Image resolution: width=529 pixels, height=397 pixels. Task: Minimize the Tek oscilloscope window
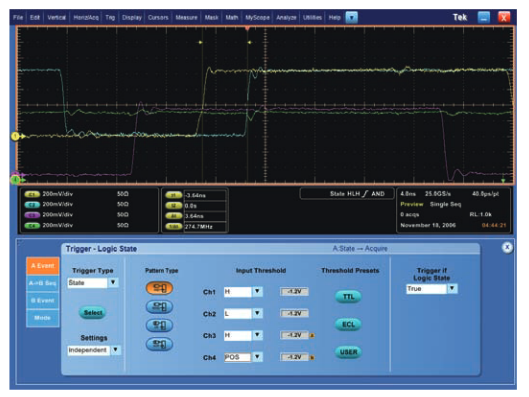point(484,17)
